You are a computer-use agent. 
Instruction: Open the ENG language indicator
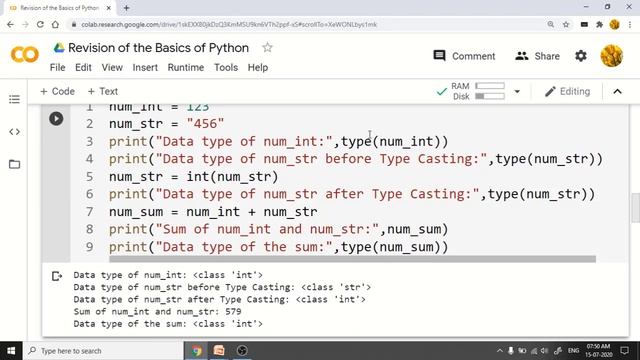[x=573, y=351]
